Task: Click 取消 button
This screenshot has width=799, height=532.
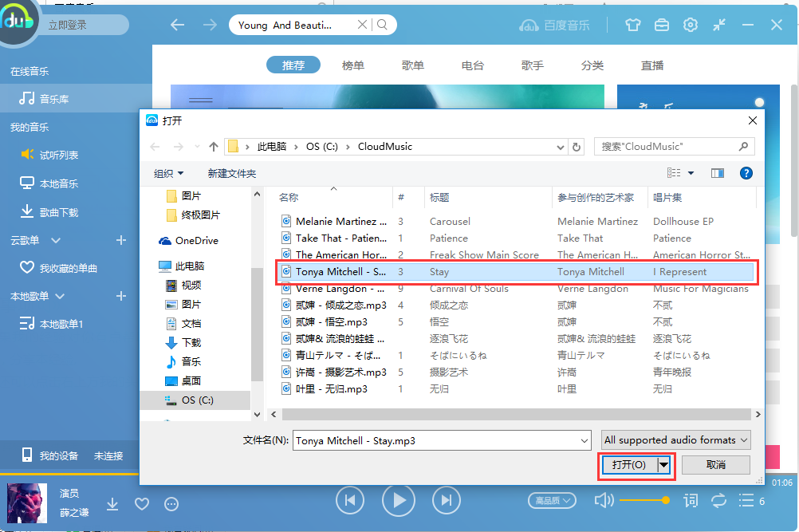Action: tap(715, 465)
